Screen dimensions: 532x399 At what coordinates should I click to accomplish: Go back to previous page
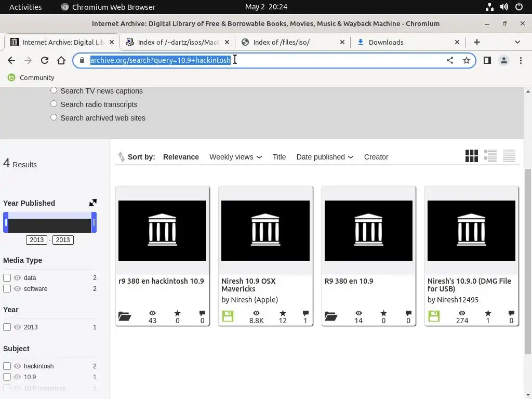tap(11, 60)
